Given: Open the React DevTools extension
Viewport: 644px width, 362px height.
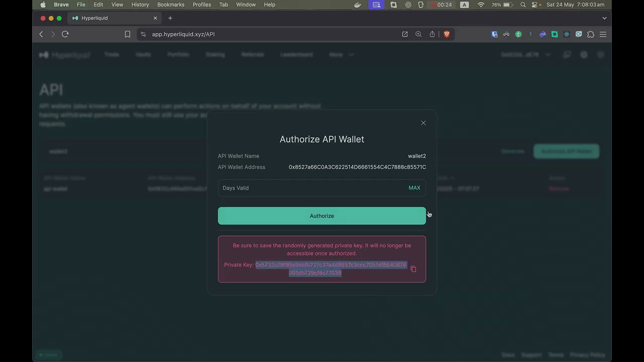Looking at the screenshot, I should pyautogui.click(x=567, y=34).
